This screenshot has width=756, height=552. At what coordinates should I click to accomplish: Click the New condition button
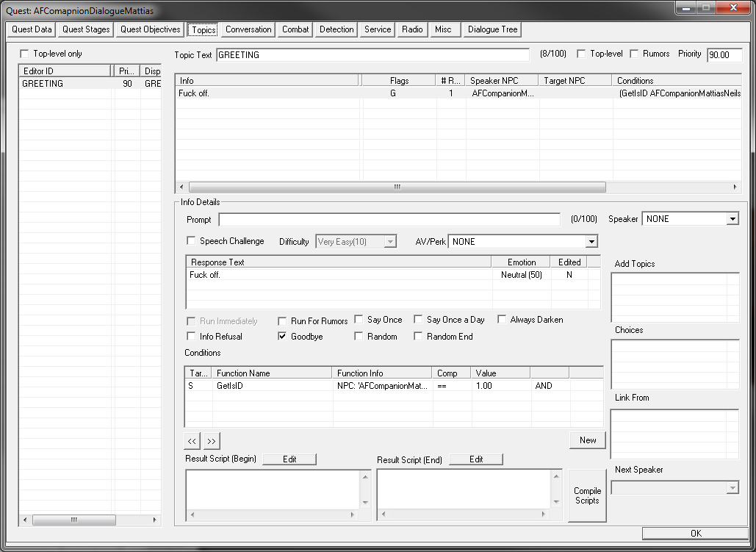[x=588, y=440]
